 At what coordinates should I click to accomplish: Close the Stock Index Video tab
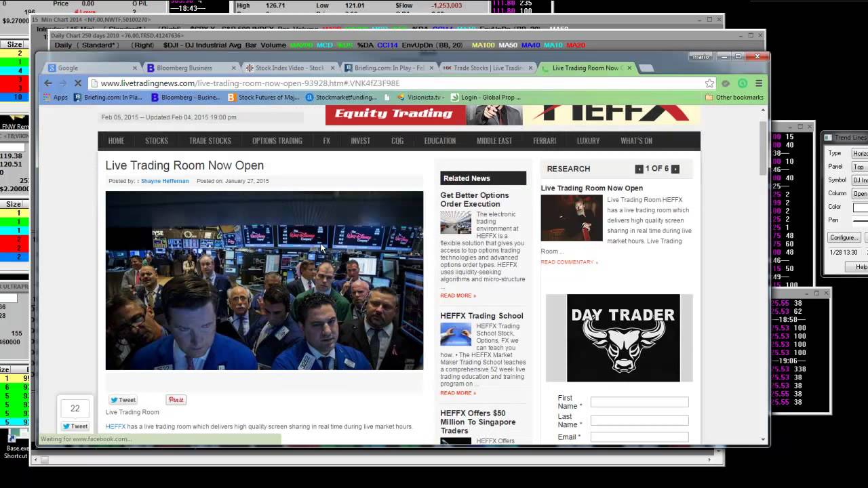click(333, 68)
